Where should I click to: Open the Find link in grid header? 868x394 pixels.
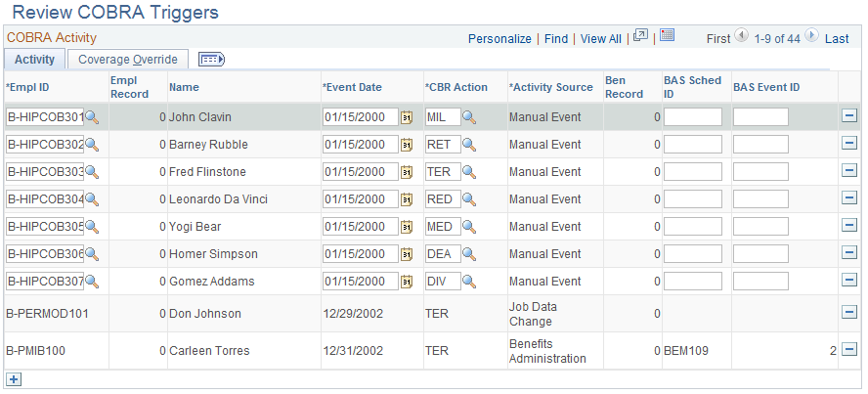(x=556, y=39)
